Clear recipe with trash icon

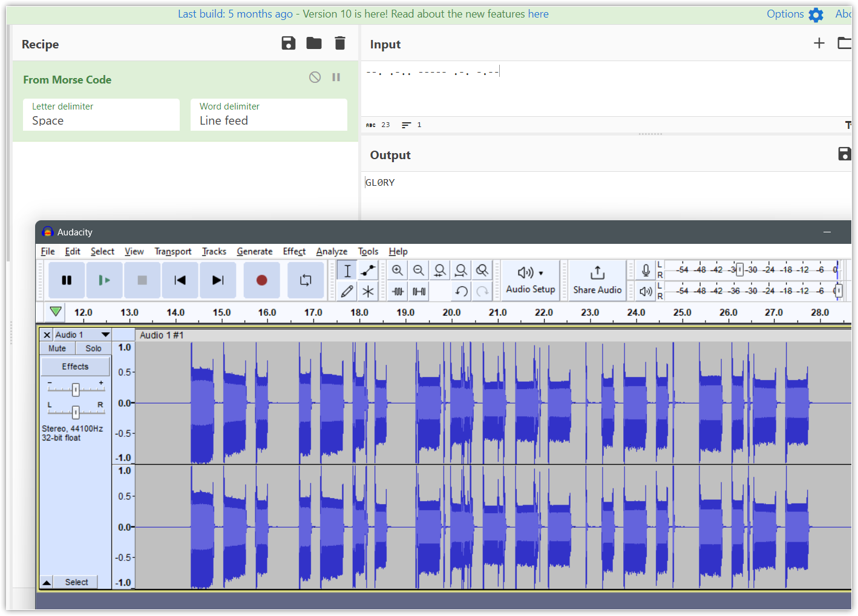pos(340,43)
